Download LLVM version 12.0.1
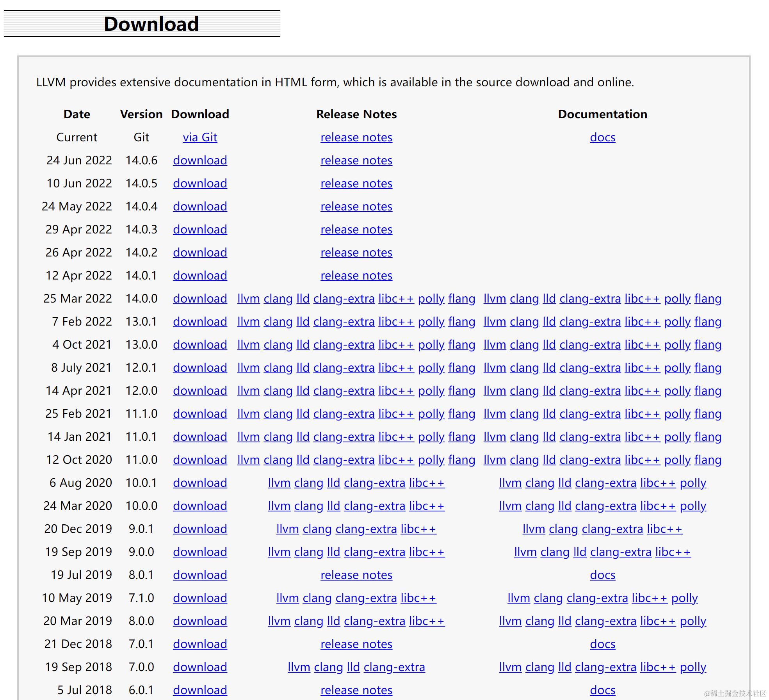Screen dimensions: 769x700 200,368
